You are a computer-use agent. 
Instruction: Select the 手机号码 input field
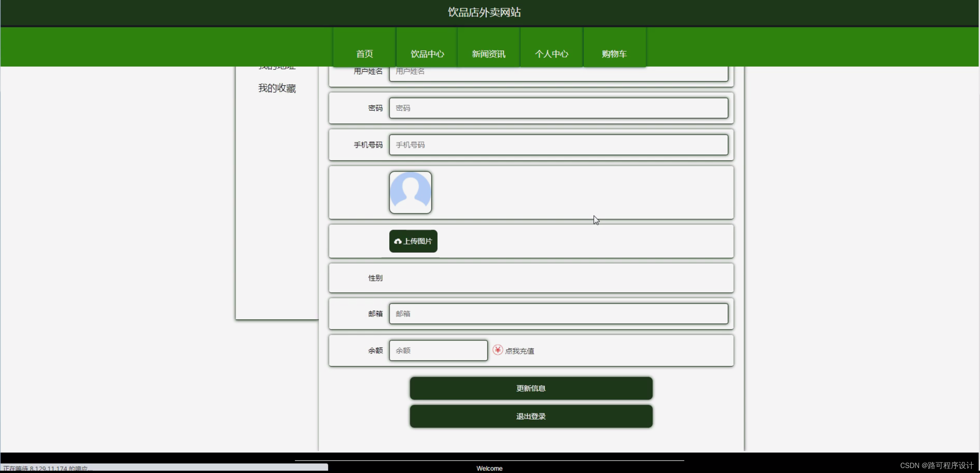[558, 145]
